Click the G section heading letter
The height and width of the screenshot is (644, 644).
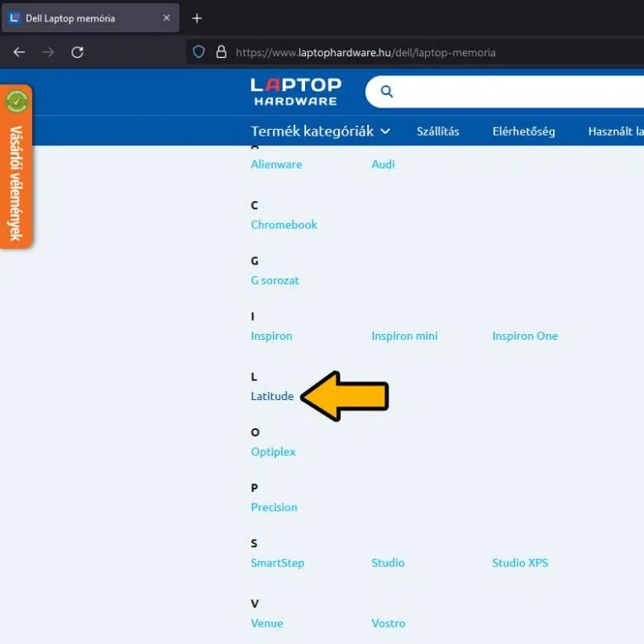pyautogui.click(x=255, y=260)
